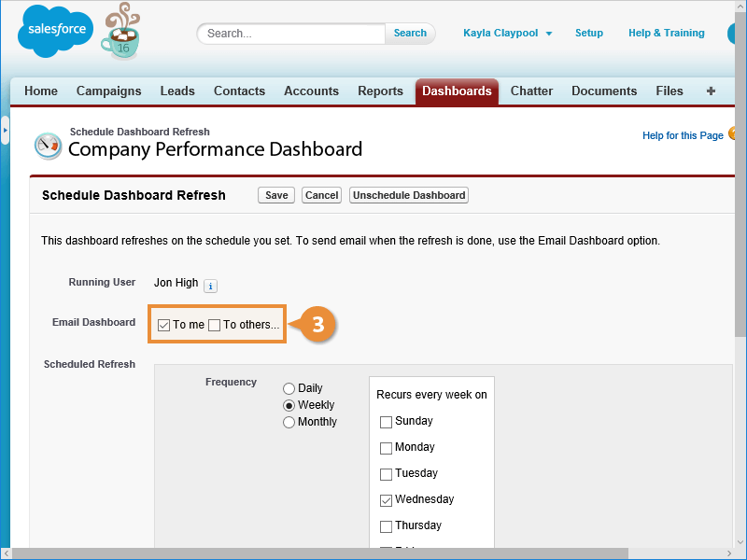Choose the Monthly frequency radio button
747x560 pixels.
coord(289,422)
